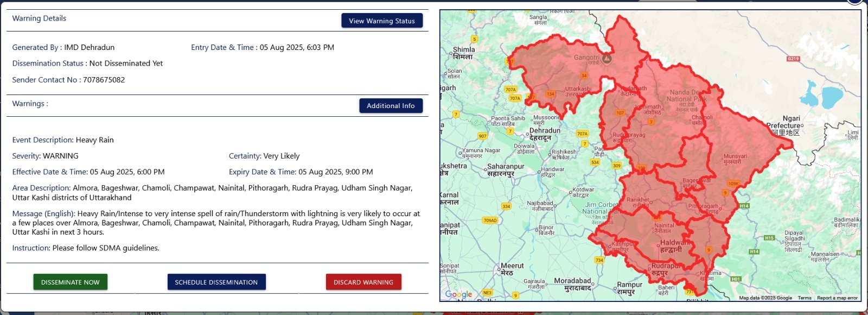Image resolution: width=868 pixels, height=315 pixels.
Task: Click the Gangotri mountain marker icon
Action: (607, 59)
